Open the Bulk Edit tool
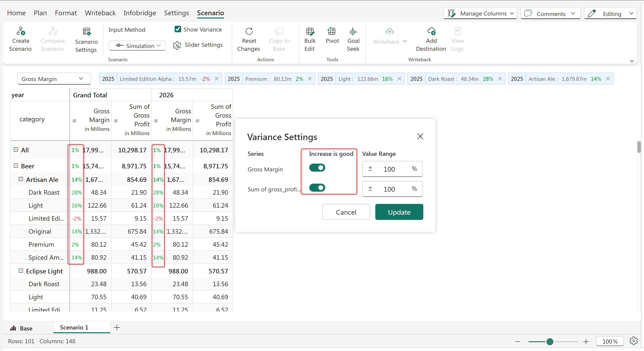Screen dimensions: 644x351 tap(310, 31)
